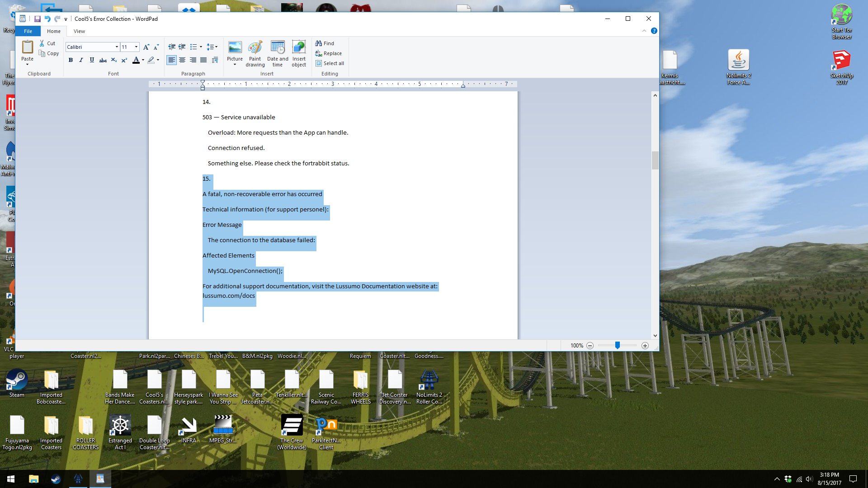The height and width of the screenshot is (488, 868).
Task: Open the bullet list style dropdown arrow
Action: [x=201, y=47]
